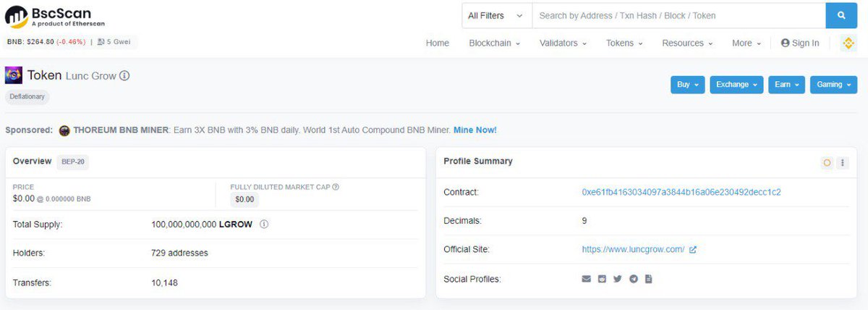This screenshot has height=310, width=868.
Task: Open the Binance chain logo icon in navbar
Action: [848, 43]
